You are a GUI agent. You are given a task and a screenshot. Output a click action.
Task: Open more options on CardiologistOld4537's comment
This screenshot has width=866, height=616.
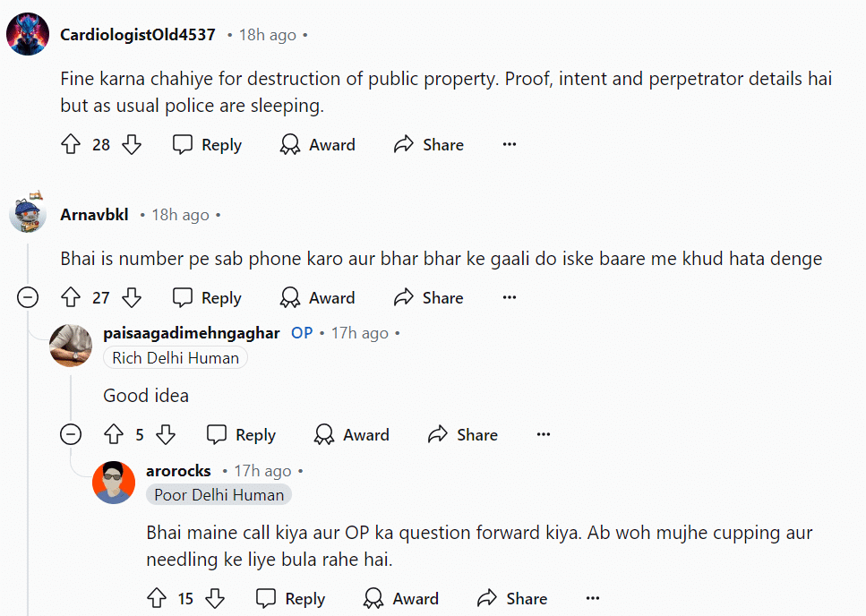(510, 145)
